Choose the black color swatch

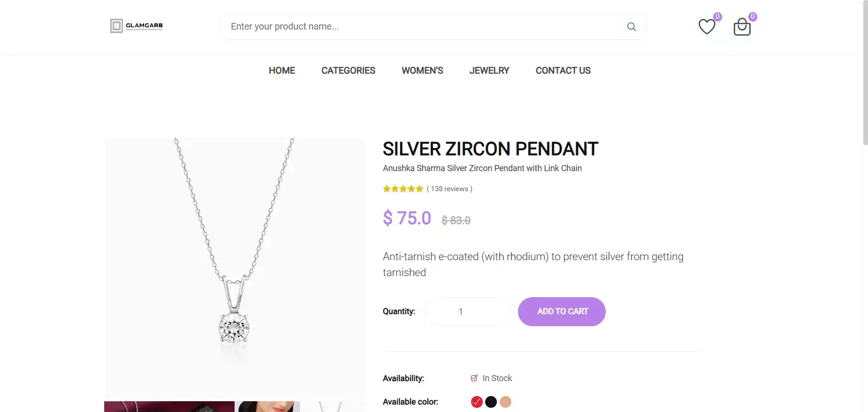pos(491,402)
